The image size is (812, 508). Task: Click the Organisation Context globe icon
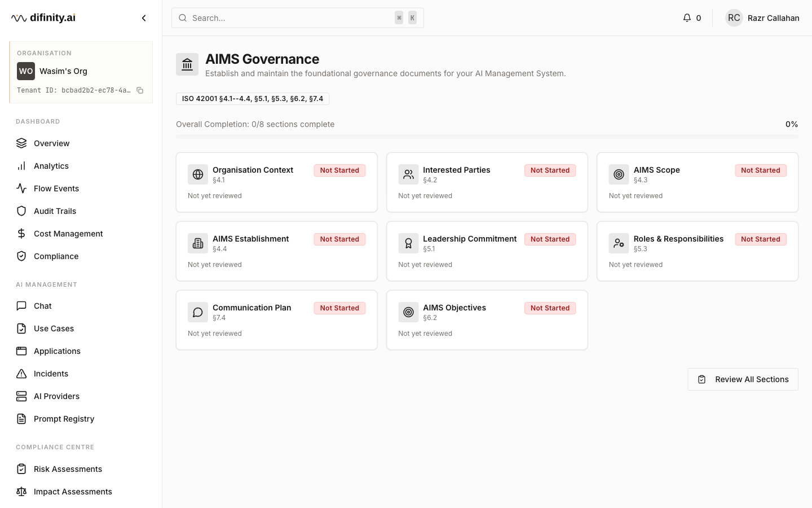coord(198,174)
